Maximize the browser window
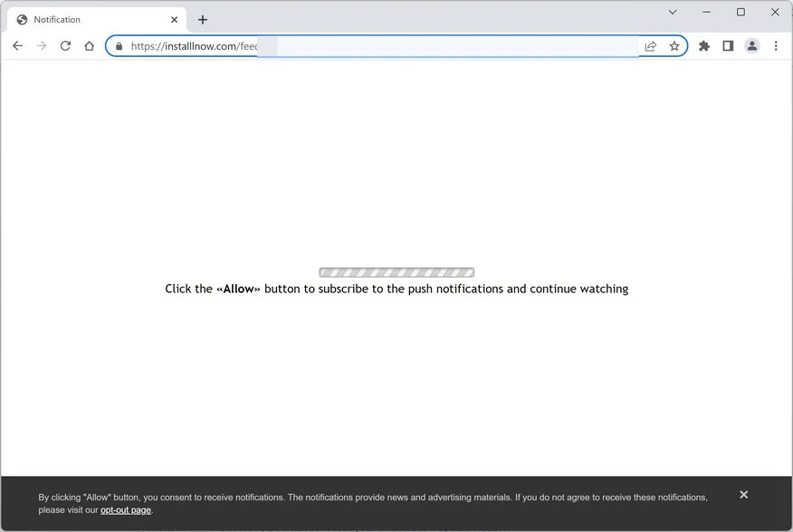 coord(740,12)
